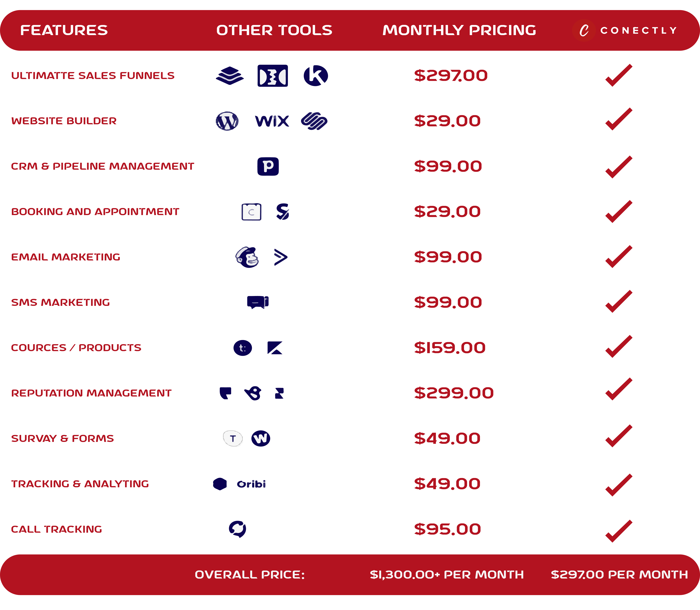Click the Wix logo

pos(272,121)
